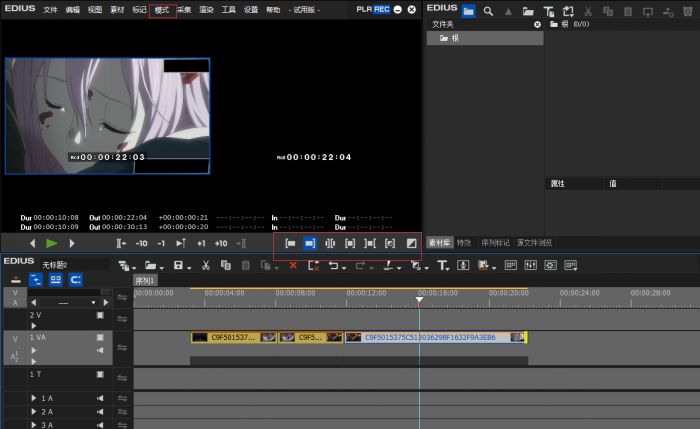Open the title creation T tool
Viewport: 700px width, 429px height.
click(x=441, y=265)
